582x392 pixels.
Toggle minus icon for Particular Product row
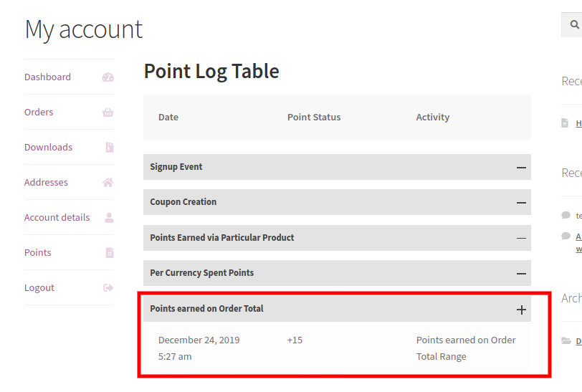coord(521,239)
